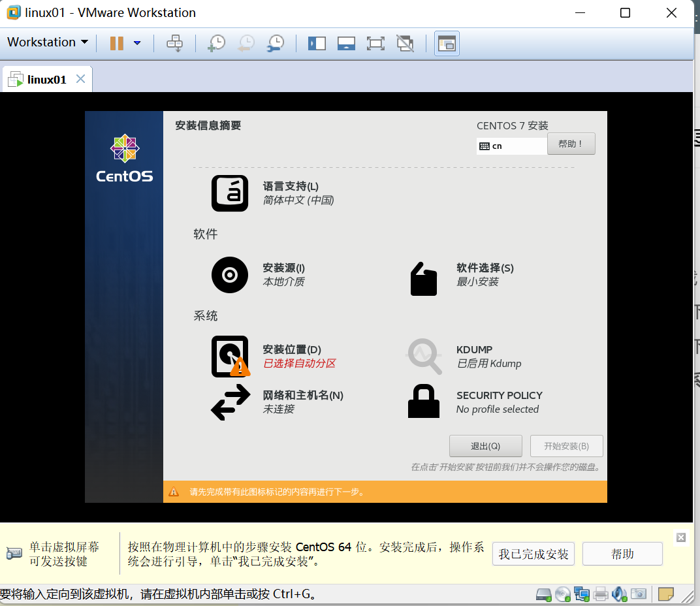
Task: Click the message log note icon
Action: 665,594
